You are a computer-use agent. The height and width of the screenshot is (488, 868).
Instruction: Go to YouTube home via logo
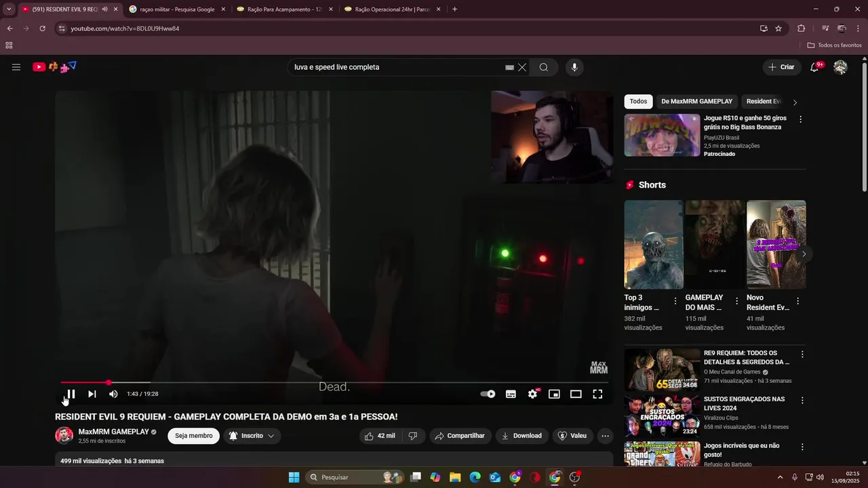pos(54,66)
